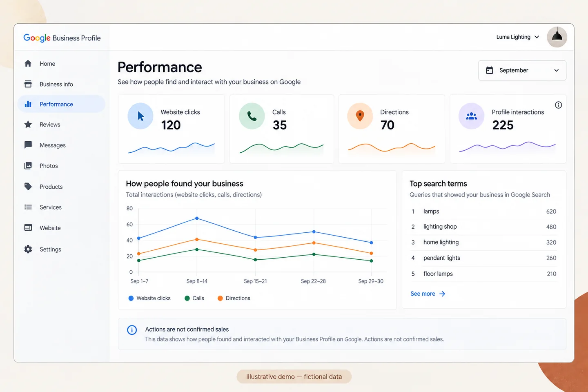Click the 620 count for lamps
The width and height of the screenshot is (588, 392).
pos(551,212)
